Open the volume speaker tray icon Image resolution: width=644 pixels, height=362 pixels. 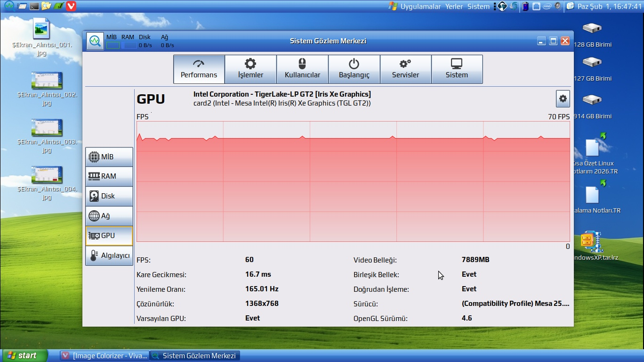pos(558,6)
